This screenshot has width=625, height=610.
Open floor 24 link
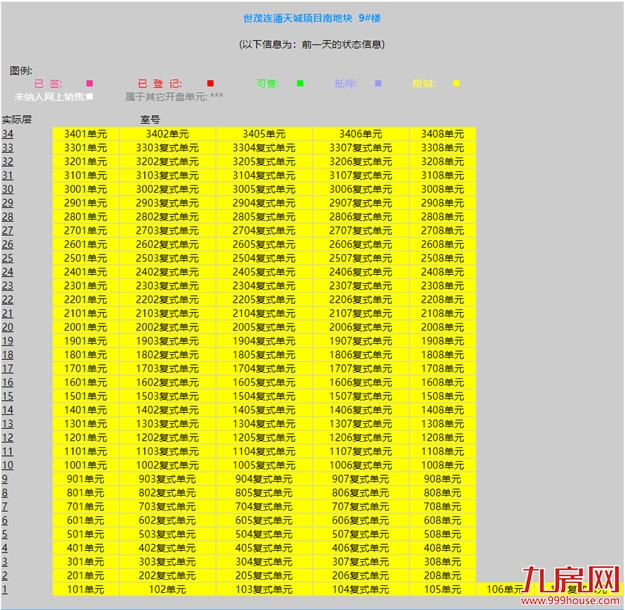coord(8,272)
